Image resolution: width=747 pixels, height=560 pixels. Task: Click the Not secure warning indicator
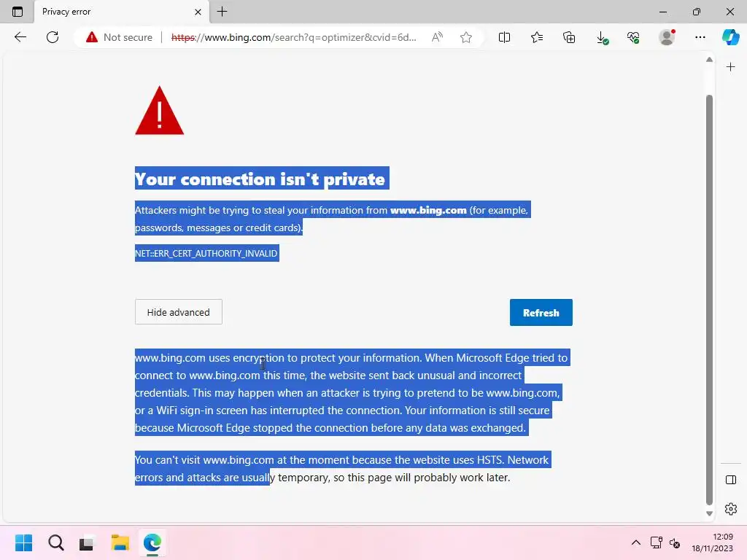(x=119, y=37)
